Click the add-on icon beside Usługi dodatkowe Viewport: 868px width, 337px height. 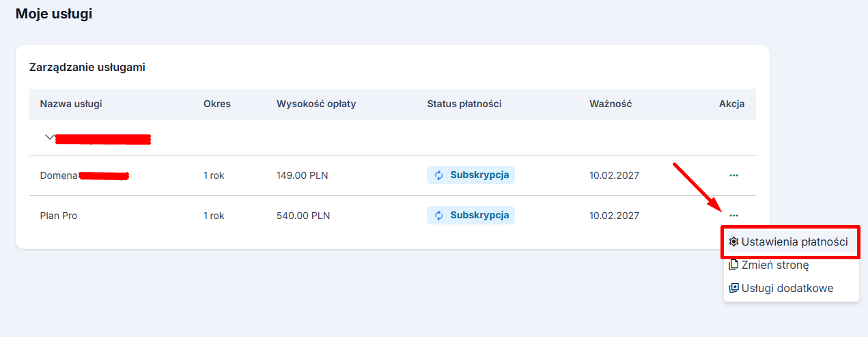click(x=734, y=288)
